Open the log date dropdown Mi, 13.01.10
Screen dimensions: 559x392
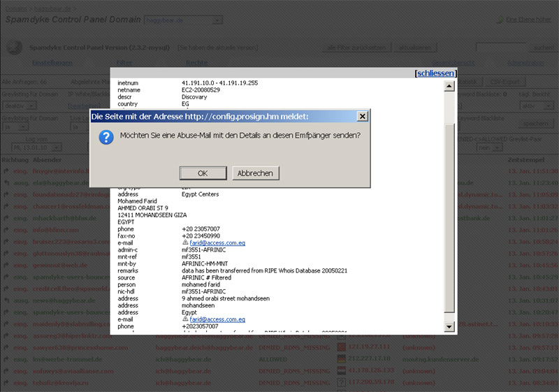pyautogui.click(x=37, y=147)
